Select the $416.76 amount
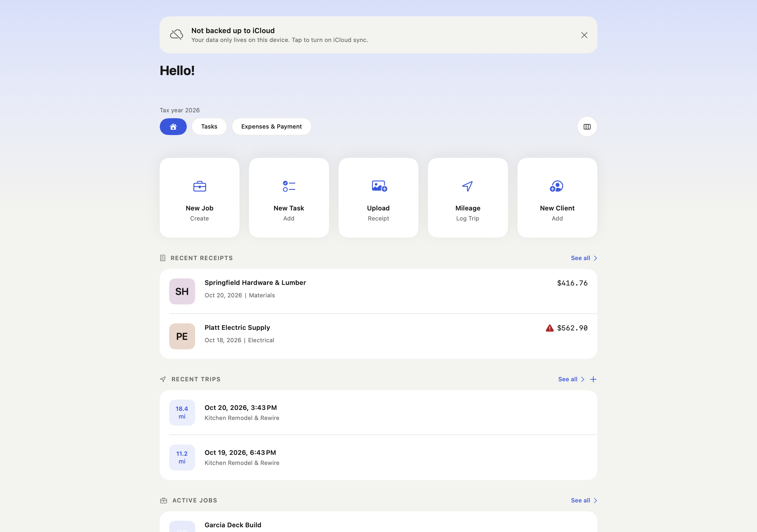The height and width of the screenshot is (532, 757). tap(572, 283)
